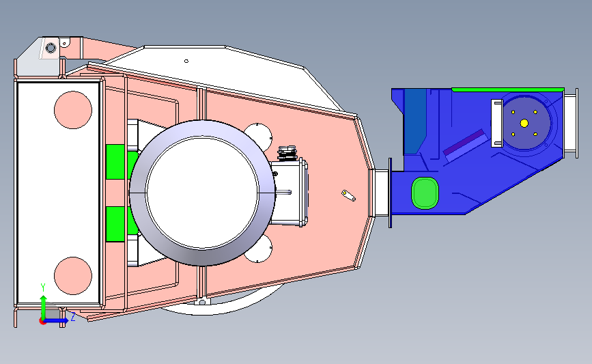Pick the upper bright green rectangle

point(115,162)
